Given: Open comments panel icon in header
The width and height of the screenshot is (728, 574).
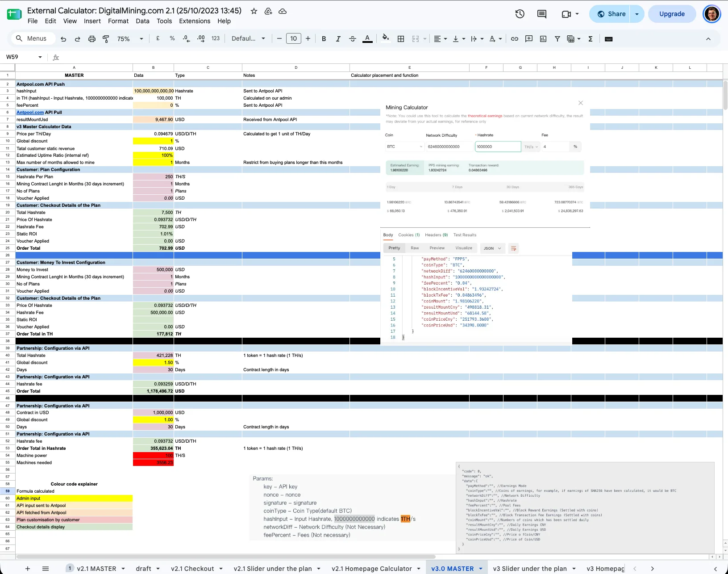Looking at the screenshot, I should tap(542, 14).
